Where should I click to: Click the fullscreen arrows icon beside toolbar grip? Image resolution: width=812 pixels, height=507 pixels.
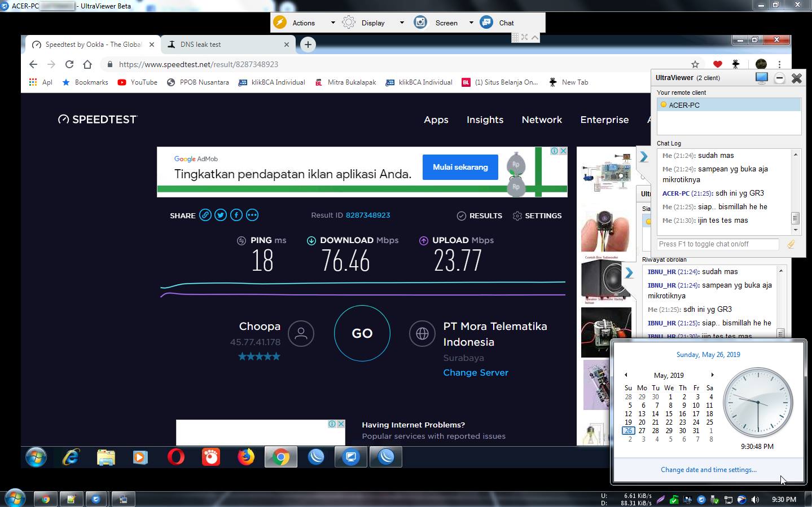coord(524,37)
